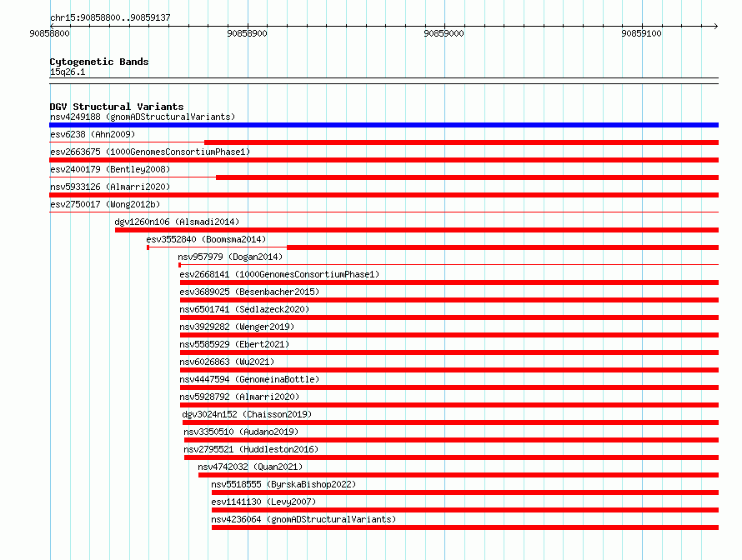This screenshot has width=742, height=560.
Task: Select the blue nsv4249188 variant bar
Action: coord(384,125)
